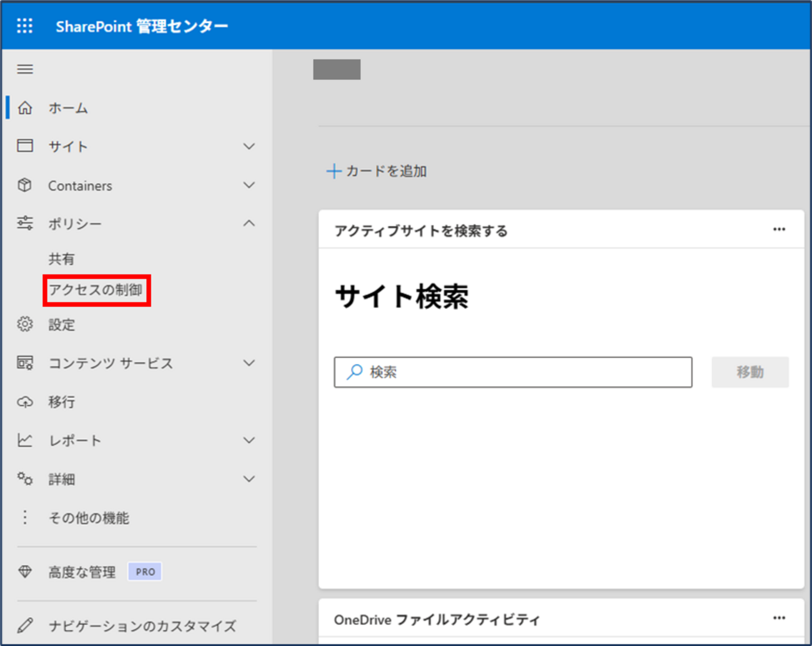The height and width of the screenshot is (646, 812).
Task: Click the settings gear icon
Action: (x=25, y=324)
